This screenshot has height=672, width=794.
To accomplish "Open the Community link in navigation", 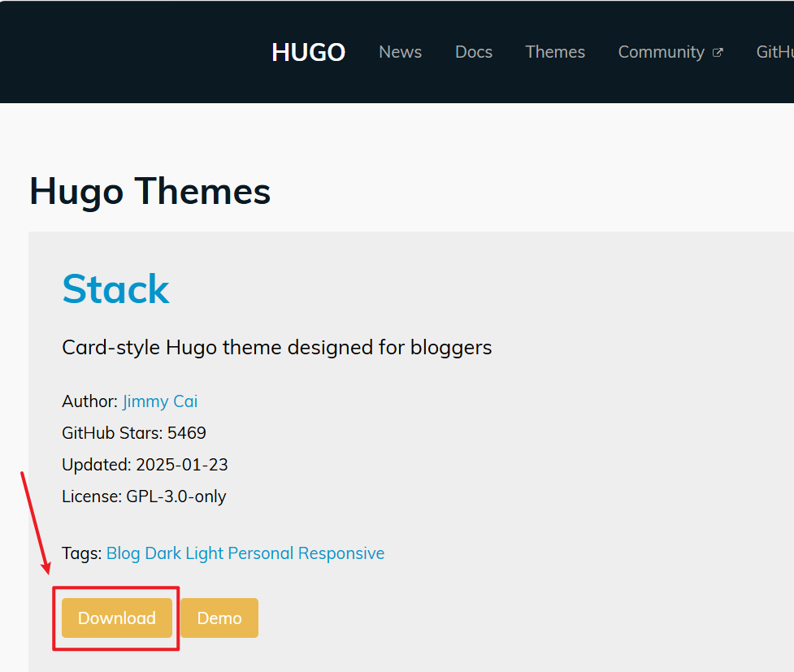I will pyautogui.click(x=661, y=52).
